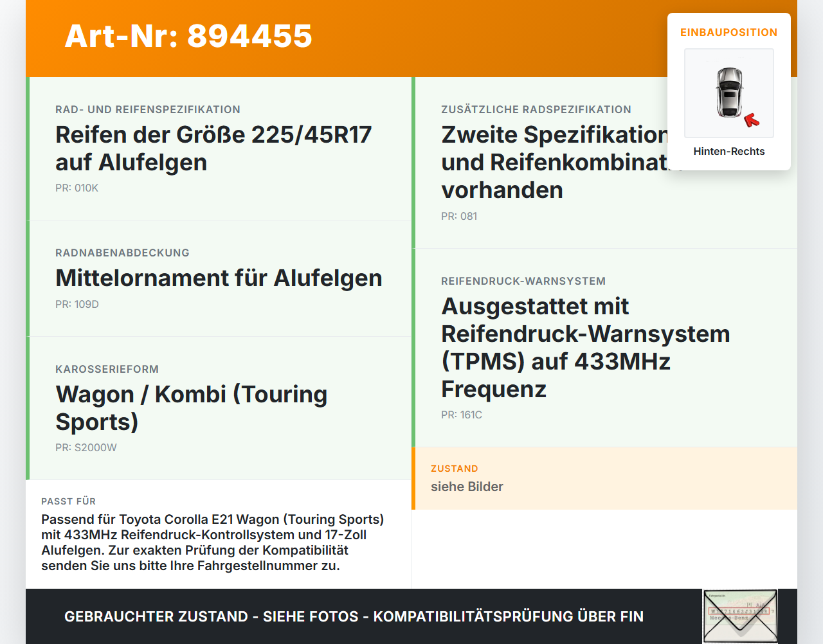Select 'Mittelornament für Alufelgen' text

(x=219, y=278)
